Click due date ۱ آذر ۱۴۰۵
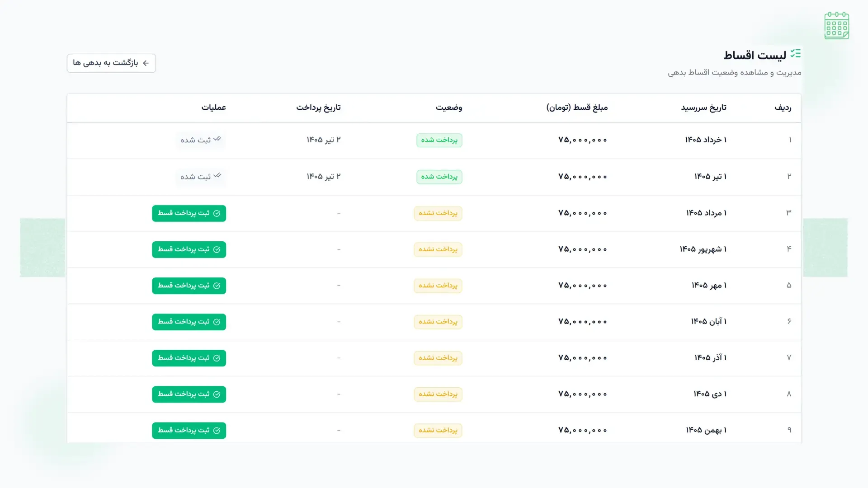 click(x=710, y=358)
